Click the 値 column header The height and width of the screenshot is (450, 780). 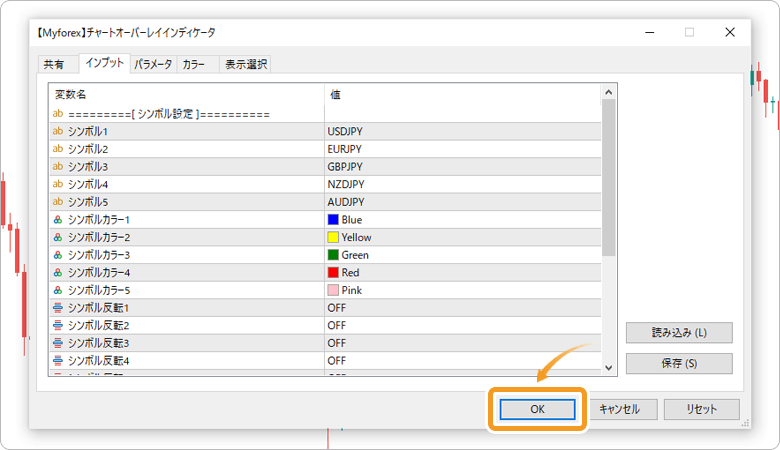pos(463,94)
